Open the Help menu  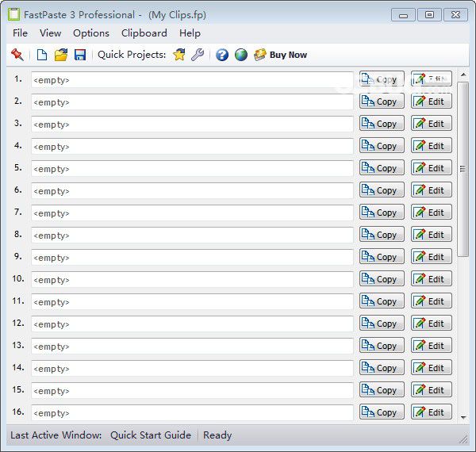pos(190,33)
